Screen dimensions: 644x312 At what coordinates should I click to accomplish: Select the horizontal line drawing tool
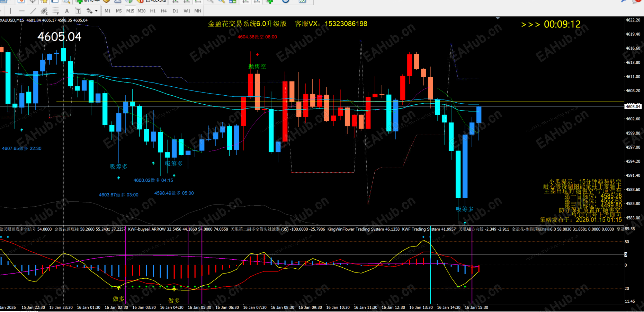click(x=22, y=11)
